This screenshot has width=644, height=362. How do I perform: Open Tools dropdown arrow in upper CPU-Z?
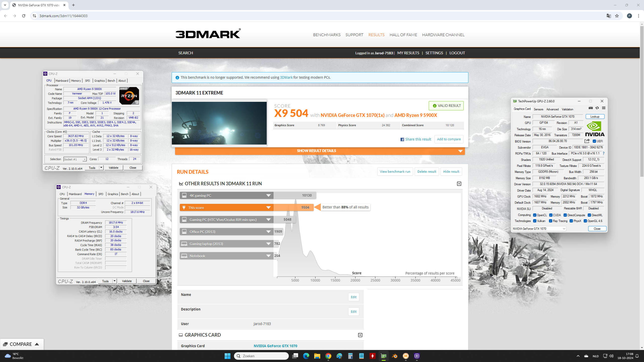tap(101, 168)
